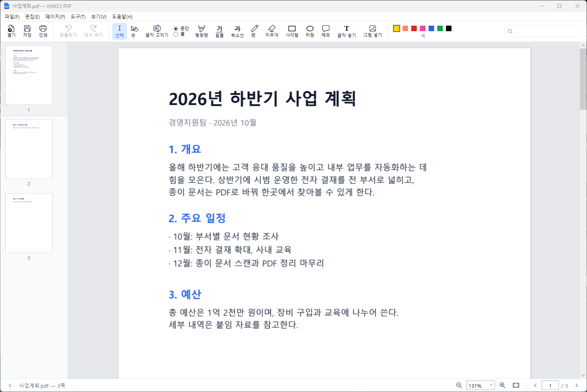Click the 선택 (select) tool

(x=120, y=31)
